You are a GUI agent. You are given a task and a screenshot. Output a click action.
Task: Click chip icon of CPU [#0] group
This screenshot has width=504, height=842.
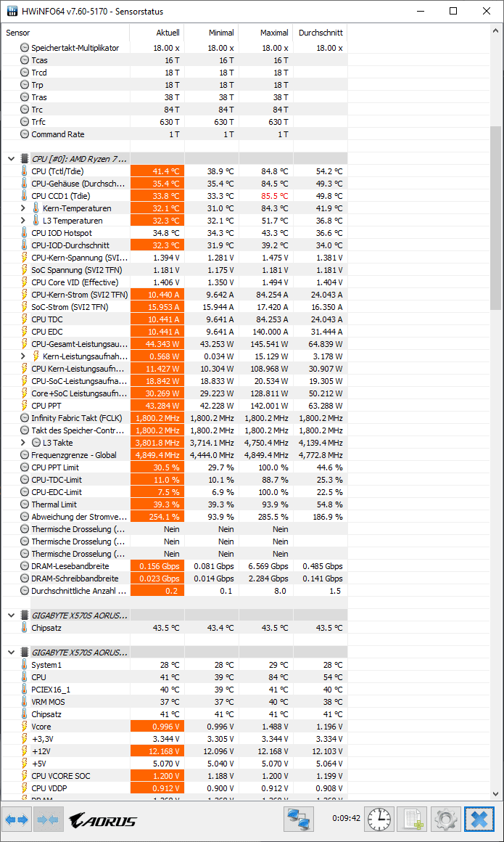coord(24,159)
